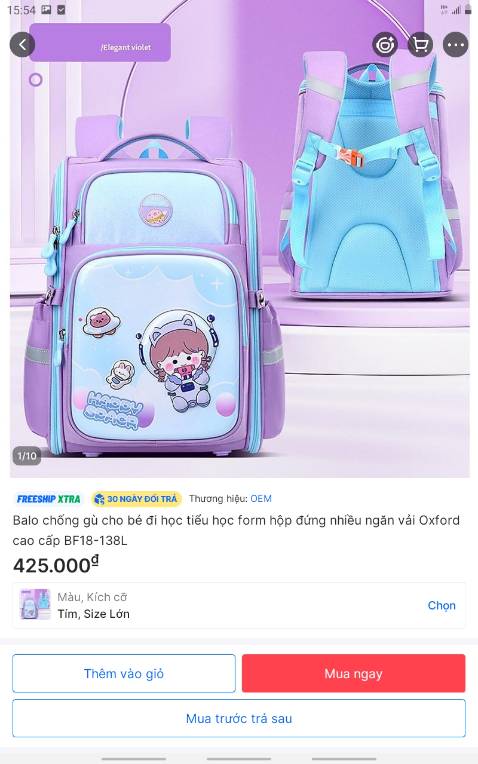The image size is (478, 764).
Task: Buy now with Mua ngay
Action: click(354, 673)
